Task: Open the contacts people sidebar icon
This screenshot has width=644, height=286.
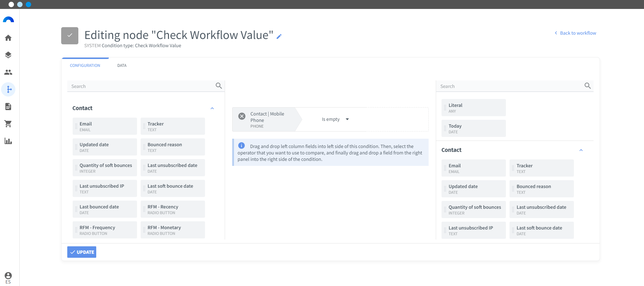Action: click(8, 72)
